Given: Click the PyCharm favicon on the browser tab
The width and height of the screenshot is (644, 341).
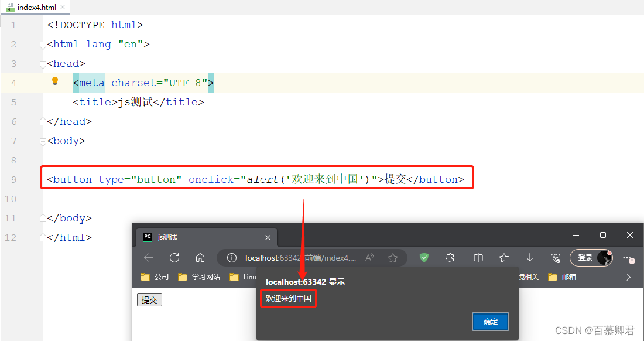Looking at the screenshot, I should (147, 237).
